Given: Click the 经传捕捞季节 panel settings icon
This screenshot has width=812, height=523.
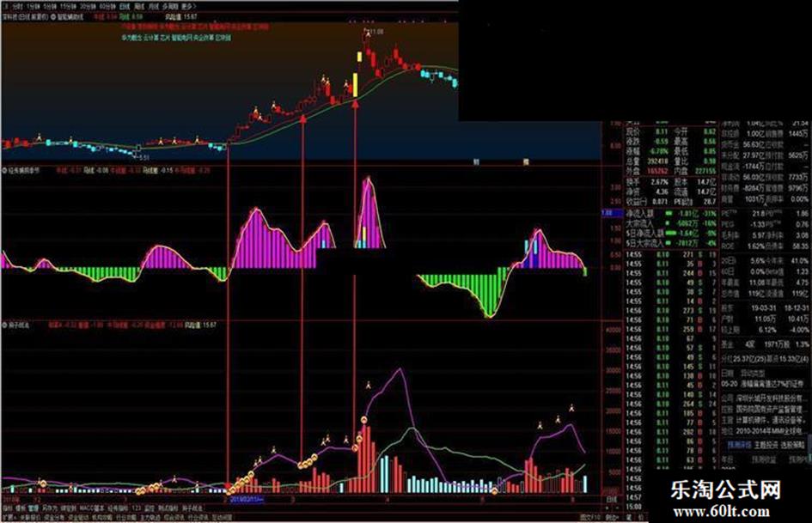Looking at the screenshot, I should [x=4, y=169].
